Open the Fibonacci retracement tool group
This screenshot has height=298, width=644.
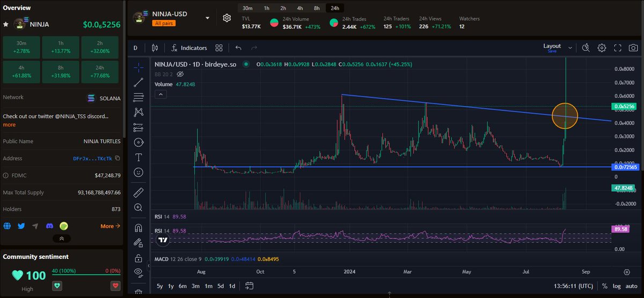139,98
